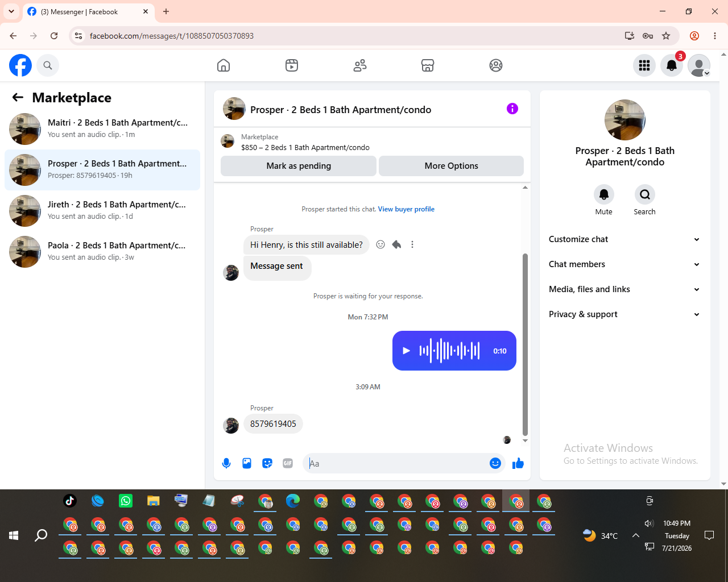Open WhatsApp from the taskbar
This screenshot has height=582, width=728.
[x=126, y=501]
